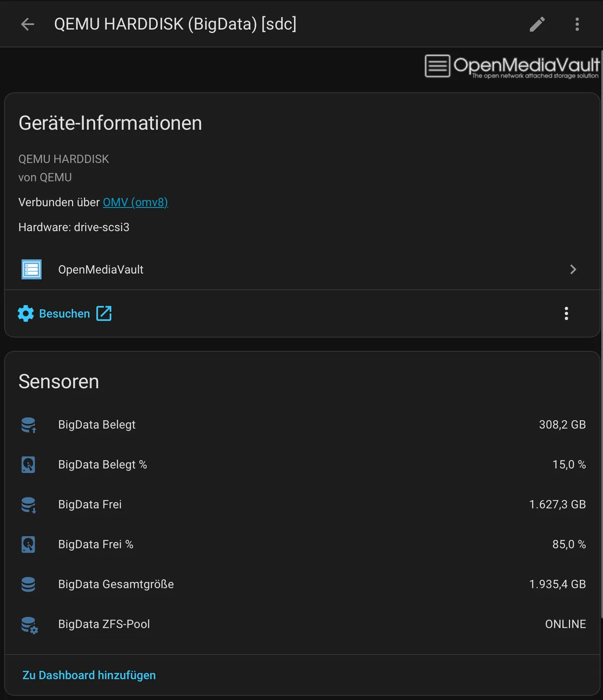Click the 1.935,4 GB value
The width and height of the screenshot is (603, 700).
point(557,584)
